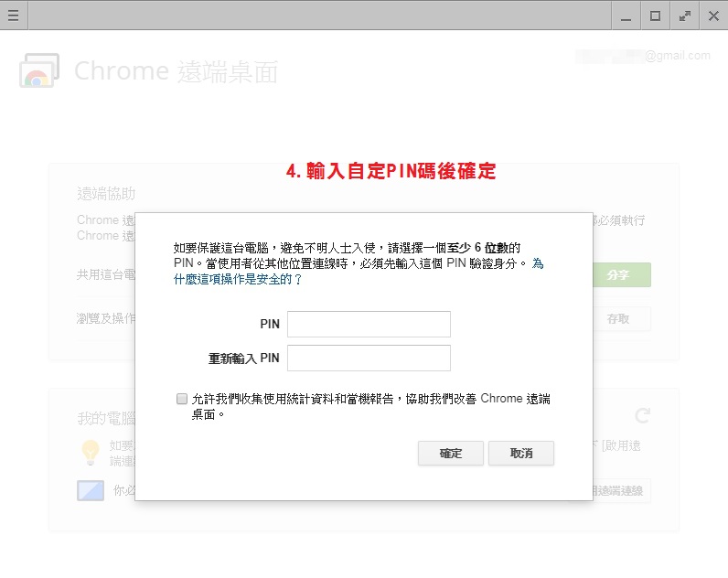Click the 遠端協助 section heading
The width and height of the screenshot is (728, 578).
click(x=106, y=194)
